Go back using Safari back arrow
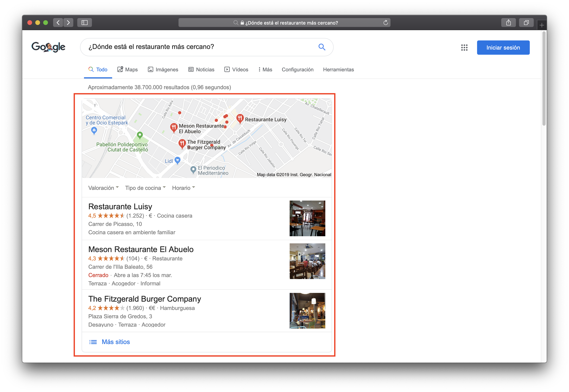The width and height of the screenshot is (569, 392). click(x=58, y=23)
